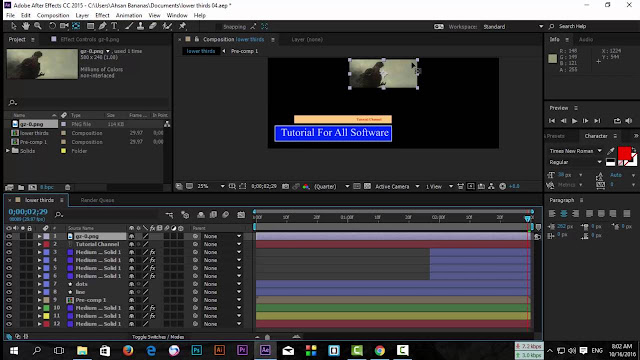This screenshot has width=640, height=360.
Task: Open the Effect menu
Action: pos(102,16)
